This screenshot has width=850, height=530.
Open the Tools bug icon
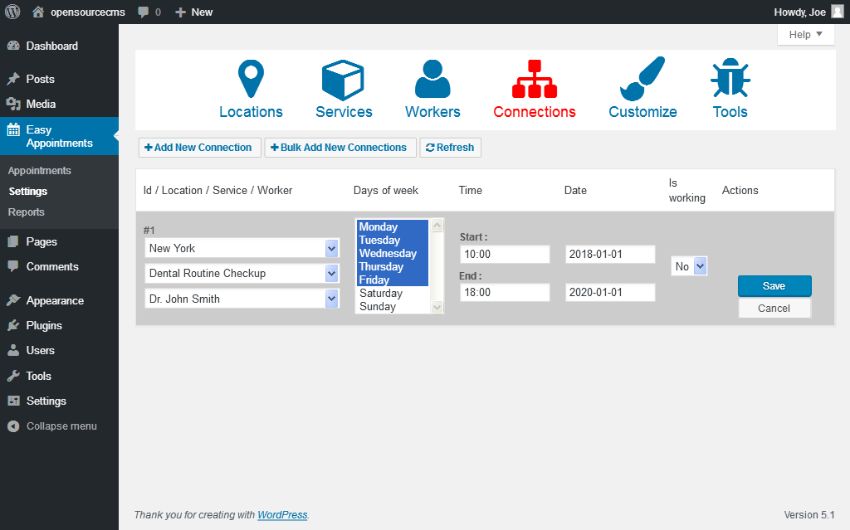pos(729,79)
